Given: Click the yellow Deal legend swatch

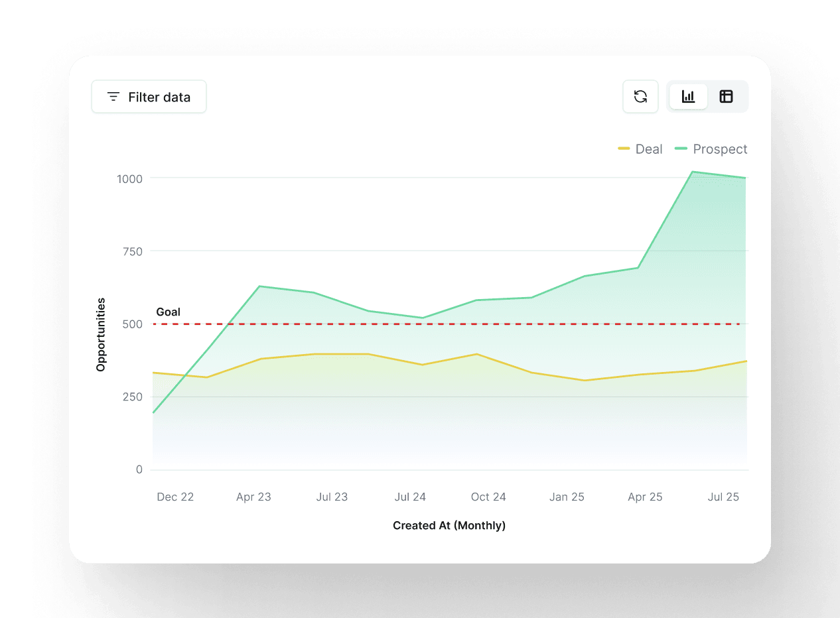Looking at the screenshot, I should (624, 149).
